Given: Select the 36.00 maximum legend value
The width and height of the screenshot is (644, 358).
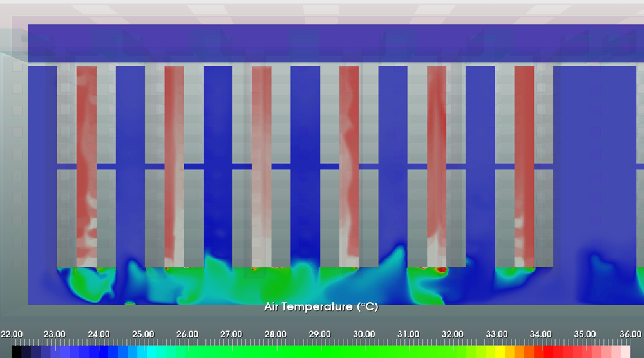Looking at the screenshot, I should point(631,334).
